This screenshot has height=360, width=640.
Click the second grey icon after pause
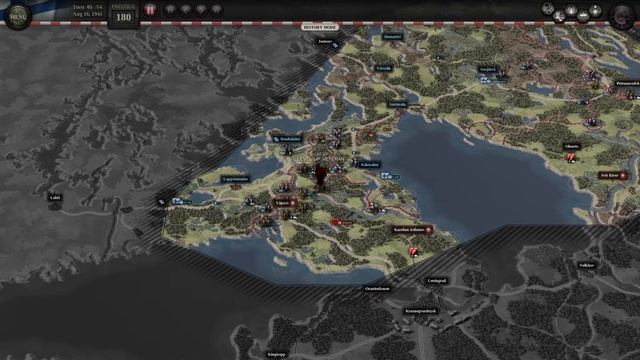click(186, 9)
